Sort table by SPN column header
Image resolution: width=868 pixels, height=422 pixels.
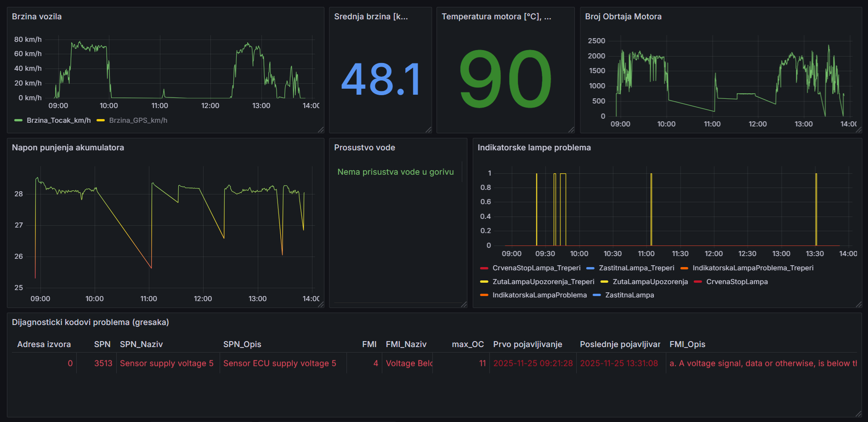tap(102, 344)
